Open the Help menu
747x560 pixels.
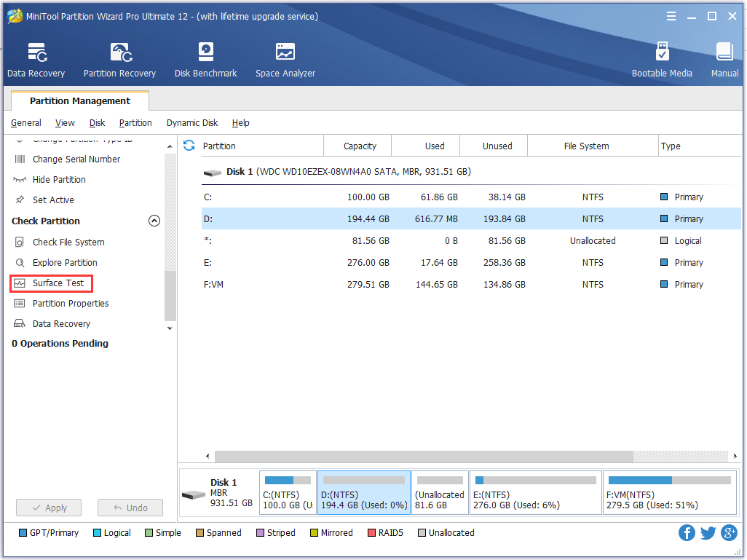240,122
